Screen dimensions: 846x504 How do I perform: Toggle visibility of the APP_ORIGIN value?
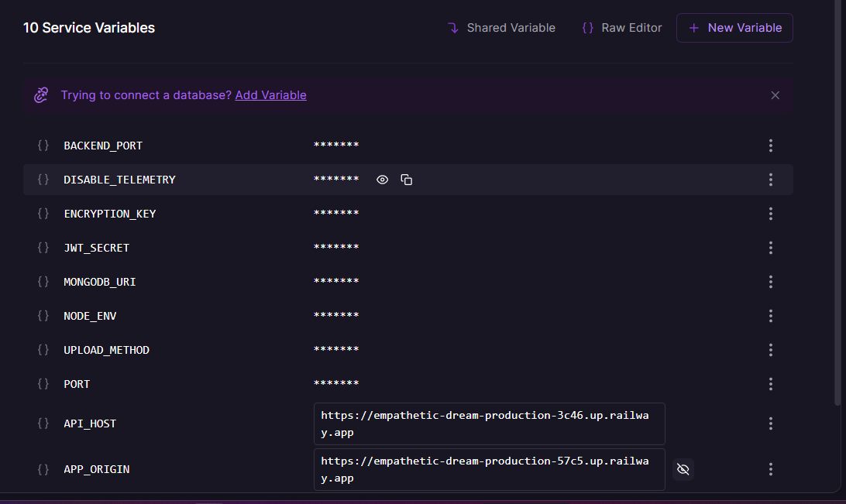(x=683, y=469)
